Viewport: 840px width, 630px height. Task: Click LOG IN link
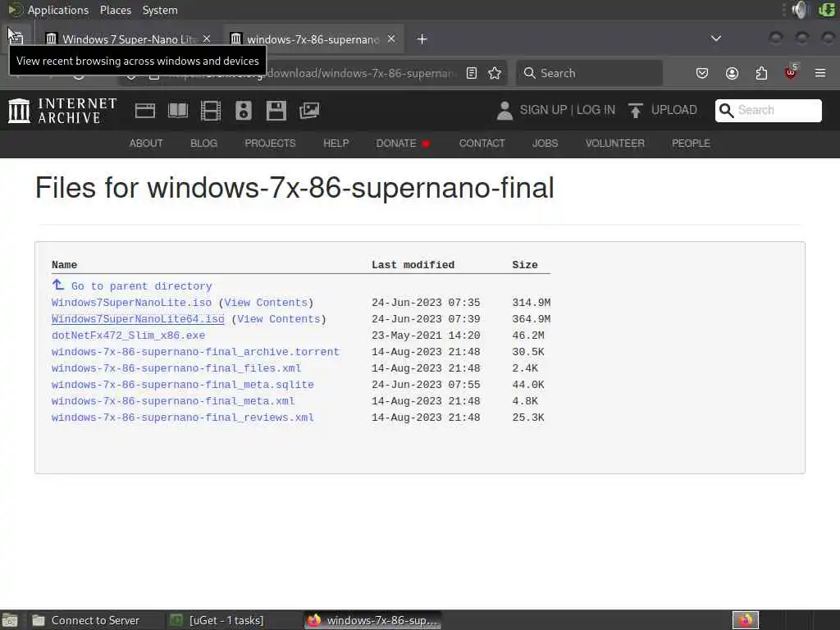pyautogui.click(x=596, y=110)
